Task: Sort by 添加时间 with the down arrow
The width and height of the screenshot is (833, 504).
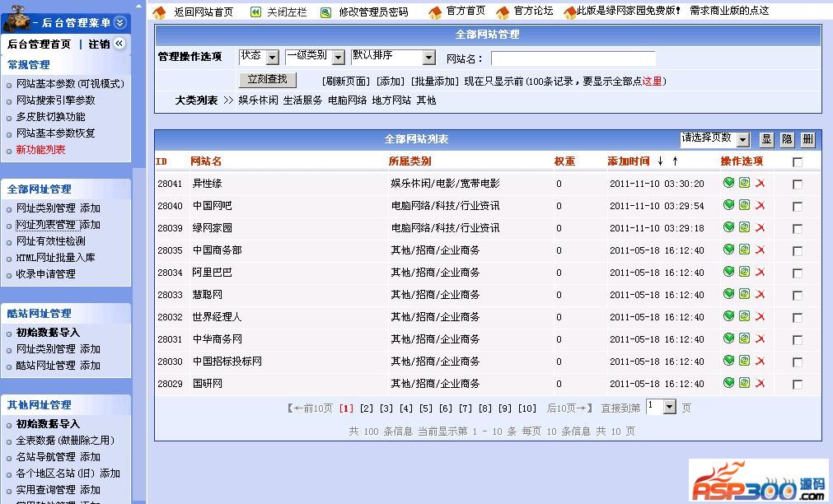Action: tap(660, 161)
